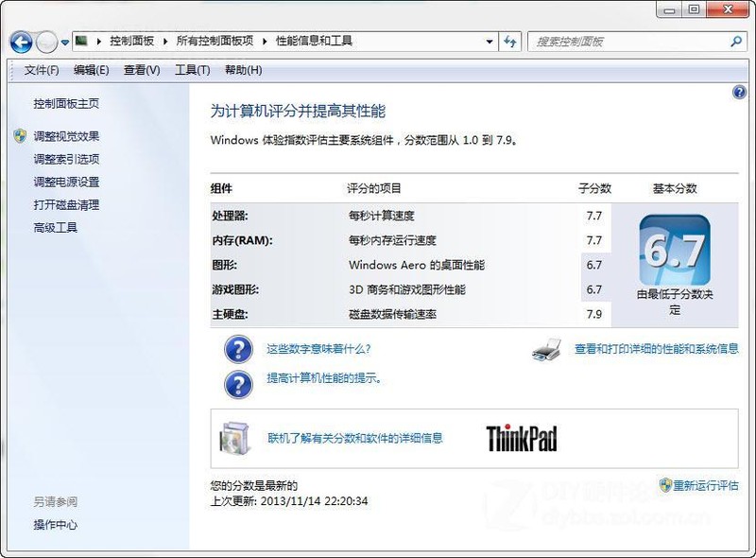The width and height of the screenshot is (756, 558).
Task: Click the search magnifier icon
Action: click(735, 42)
